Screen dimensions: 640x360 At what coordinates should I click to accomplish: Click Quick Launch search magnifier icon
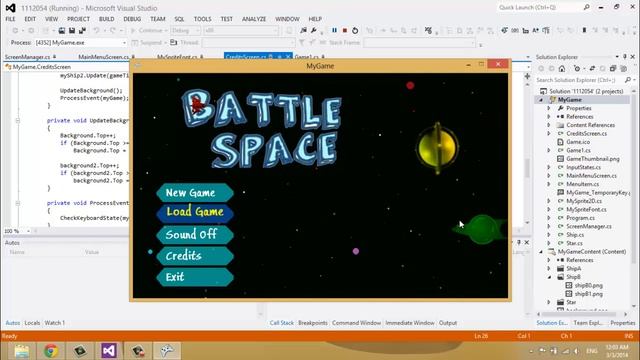(x=587, y=7)
